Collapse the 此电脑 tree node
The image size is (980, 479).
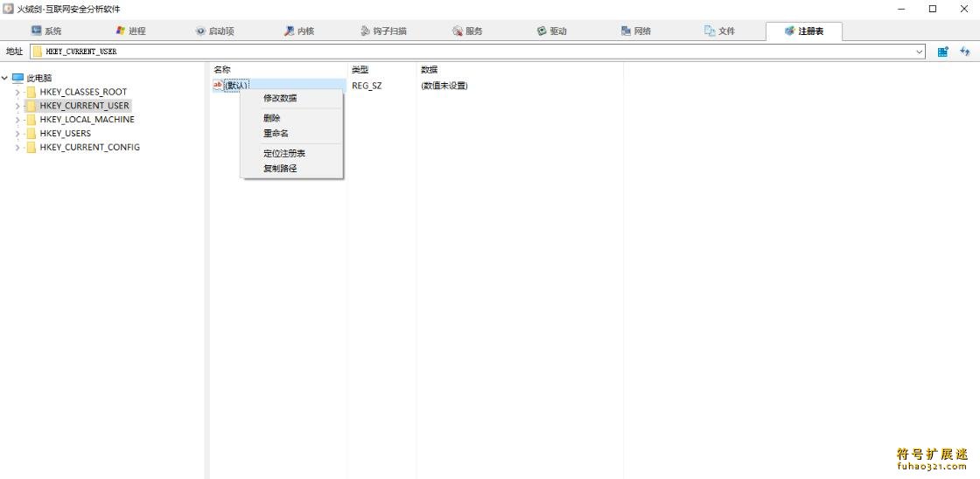point(5,78)
